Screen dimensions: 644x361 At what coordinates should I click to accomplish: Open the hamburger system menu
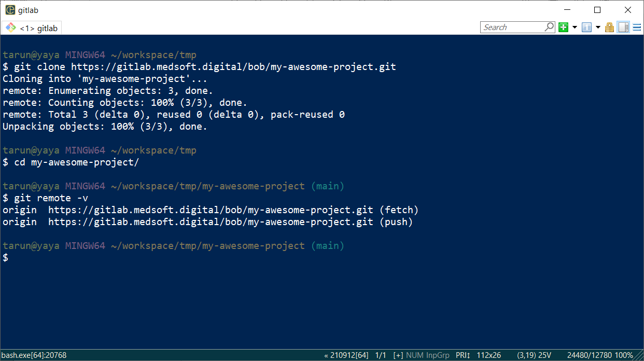click(x=637, y=27)
